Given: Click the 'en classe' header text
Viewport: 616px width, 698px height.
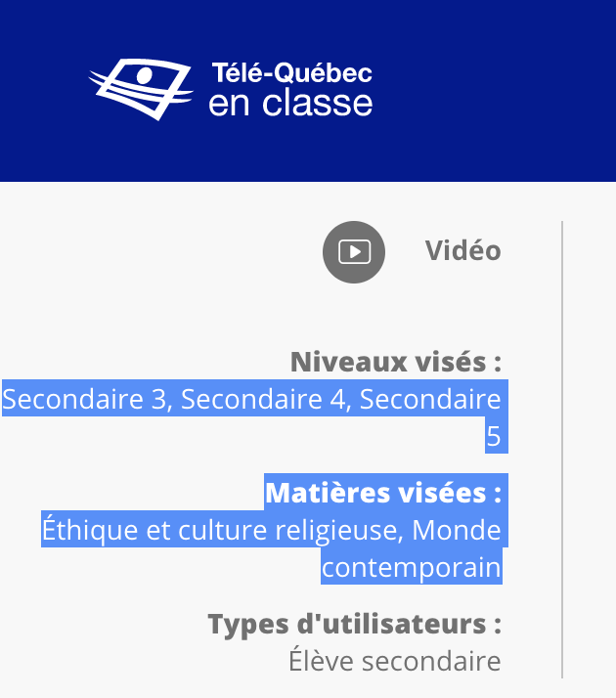Looking at the screenshot, I should [290, 104].
